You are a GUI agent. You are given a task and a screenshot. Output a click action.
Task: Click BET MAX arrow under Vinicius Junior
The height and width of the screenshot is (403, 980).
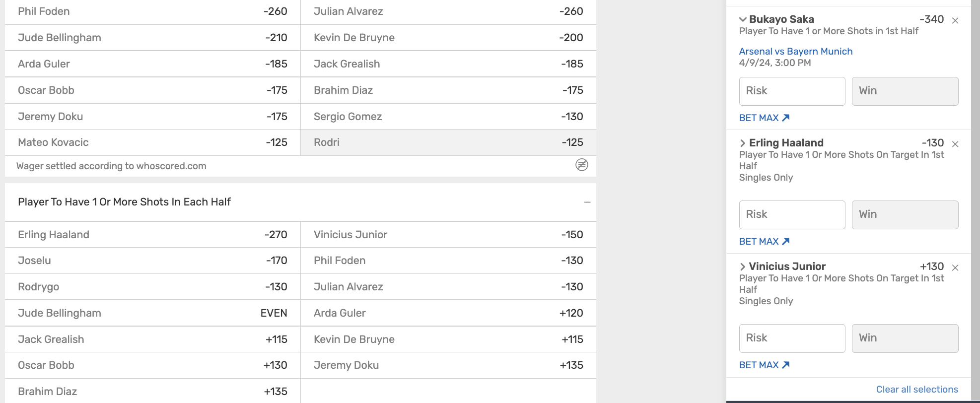tap(785, 365)
